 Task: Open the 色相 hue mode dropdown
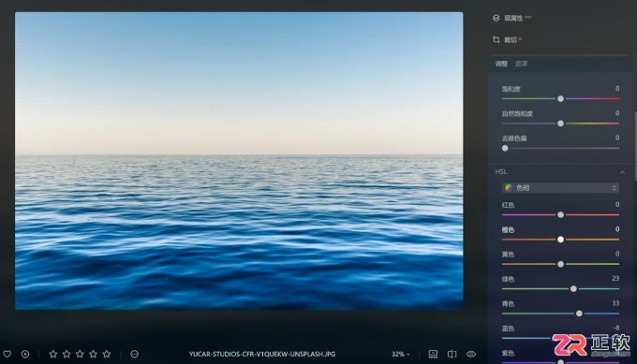560,188
